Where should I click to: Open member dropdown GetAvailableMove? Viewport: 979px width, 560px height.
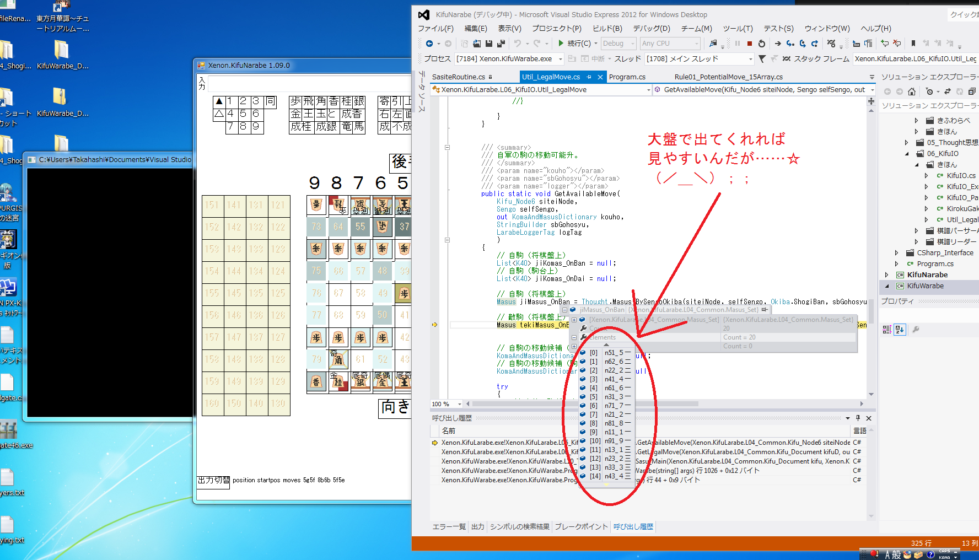point(765,90)
